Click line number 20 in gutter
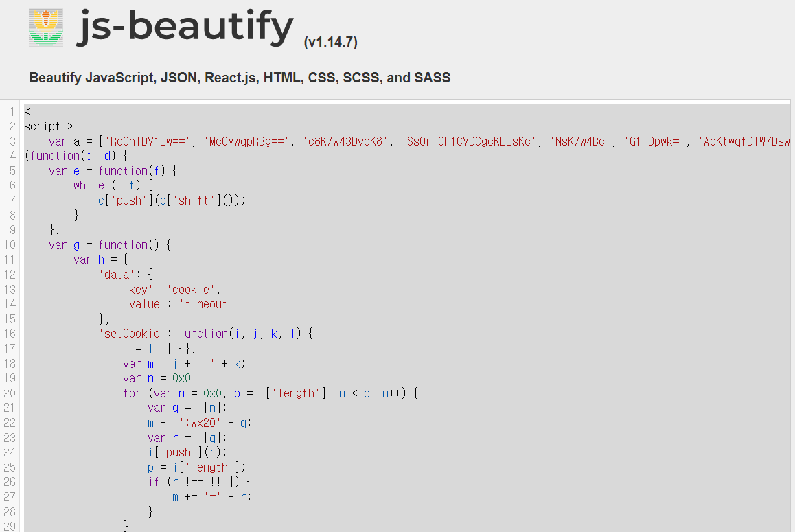The height and width of the screenshot is (532, 795). pyautogui.click(x=10, y=393)
